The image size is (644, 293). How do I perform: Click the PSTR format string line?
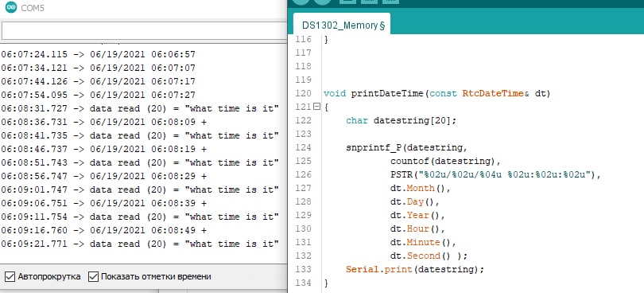[496, 174]
